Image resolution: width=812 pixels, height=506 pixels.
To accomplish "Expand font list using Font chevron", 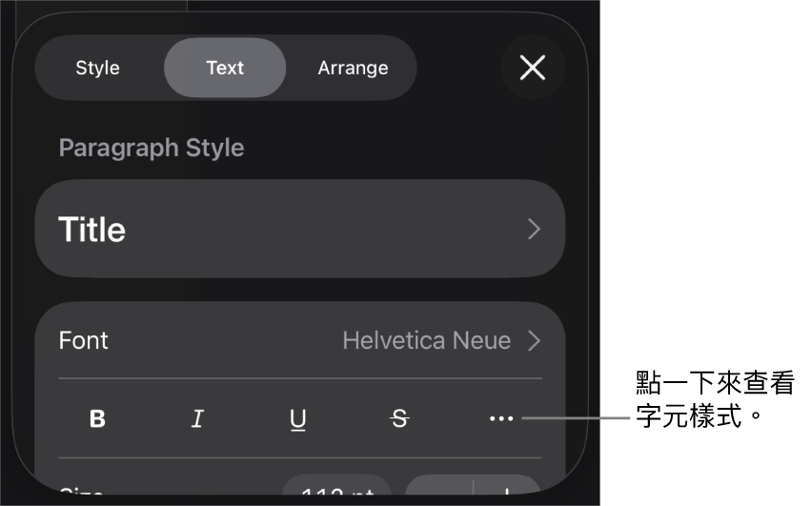I will (534, 340).
